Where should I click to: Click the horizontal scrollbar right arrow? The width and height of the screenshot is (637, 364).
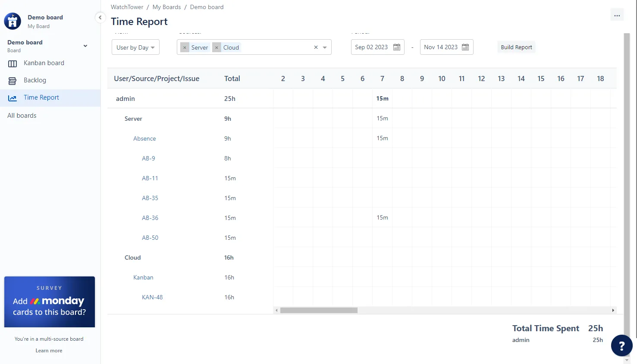click(x=613, y=311)
